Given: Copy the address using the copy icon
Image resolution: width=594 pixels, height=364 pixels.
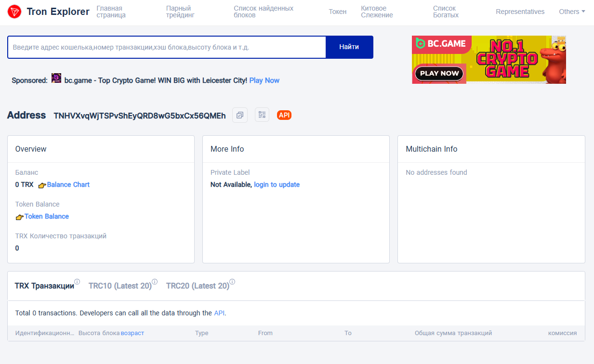Looking at the screenshot, I should pyautogui.click(x=240, y=115).
